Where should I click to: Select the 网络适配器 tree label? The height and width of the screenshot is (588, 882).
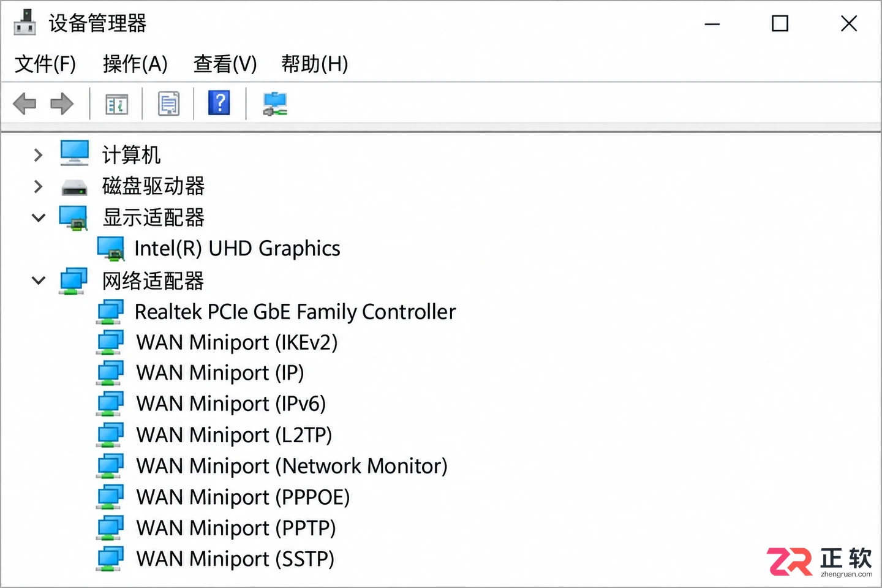click(153, 281)
